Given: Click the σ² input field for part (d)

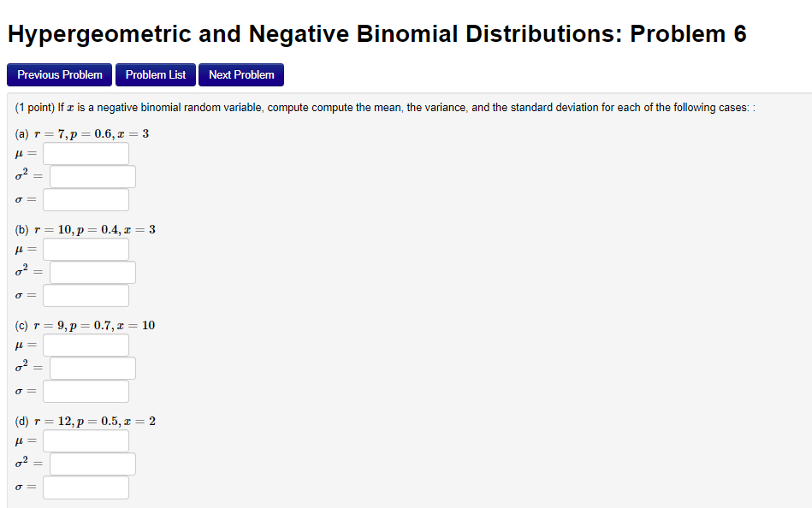Looking at the screenshot, I should 92,464.
